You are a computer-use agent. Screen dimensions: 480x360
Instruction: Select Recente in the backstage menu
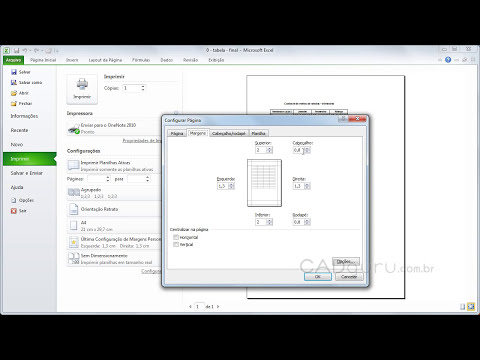[19, 130]
